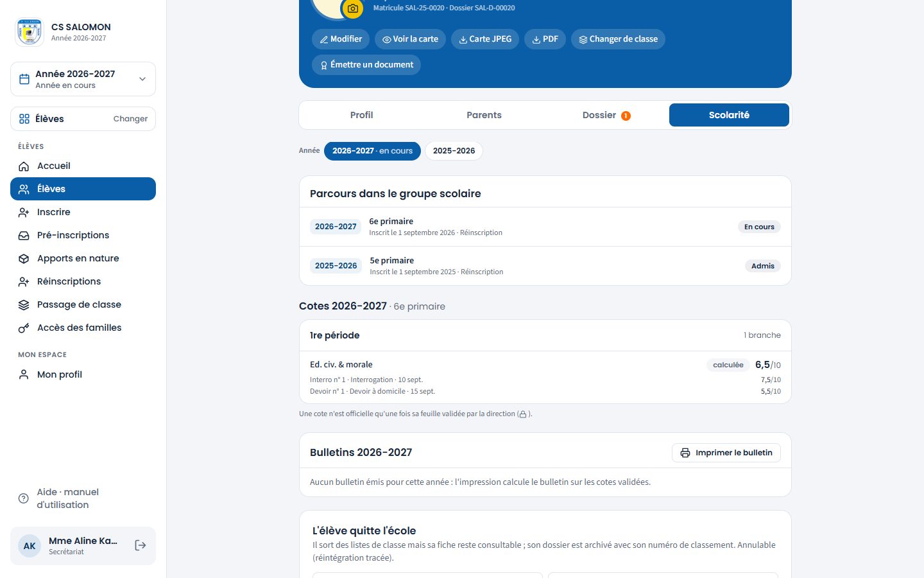Click the calendar icon in year selector
Image resolution: width=924 pixels, height=578 pixels.
[24, 79]
